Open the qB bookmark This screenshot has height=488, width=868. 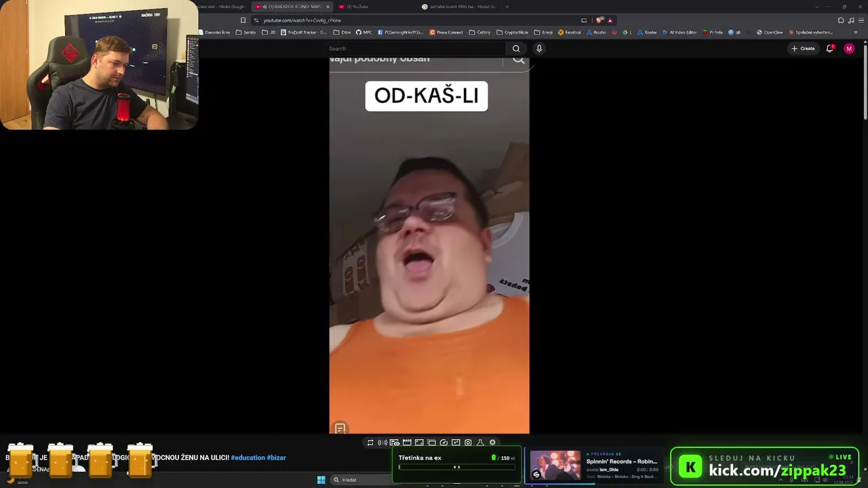(734, 32)
